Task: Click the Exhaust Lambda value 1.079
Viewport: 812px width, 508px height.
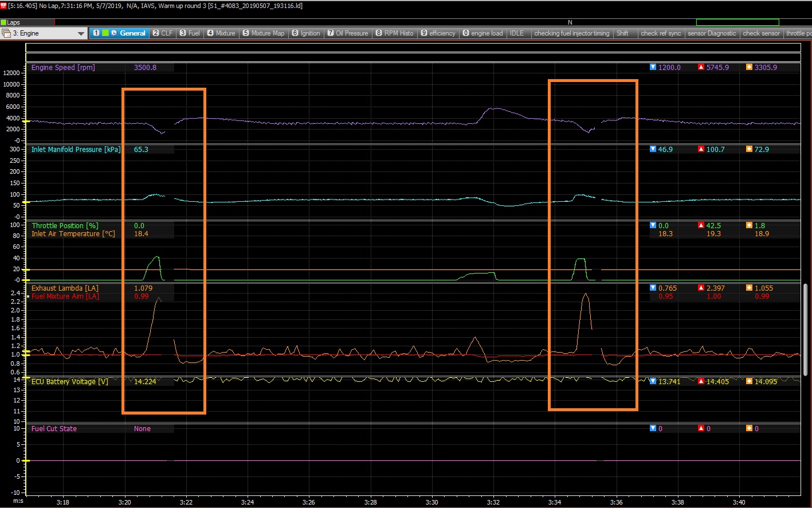Action: coord(143,288)
